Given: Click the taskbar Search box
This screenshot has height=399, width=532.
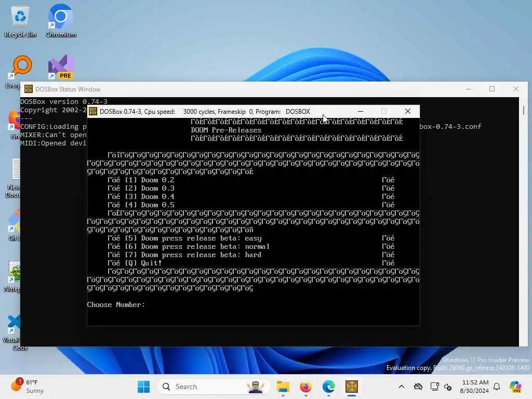Looking at the screenshot, I should 214,387.
